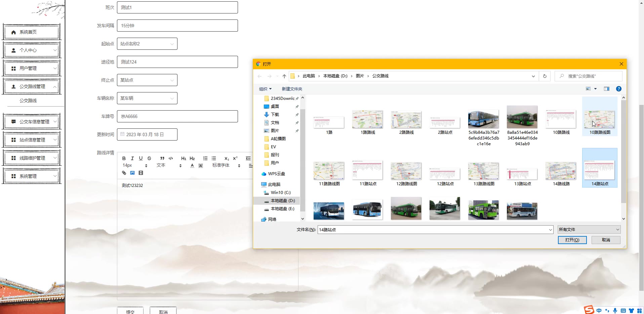Screen dimensions: 644x314
Task: Expand the 所有文件 file type dropdown
Action: pyautogui.click(x=589, y=230)
